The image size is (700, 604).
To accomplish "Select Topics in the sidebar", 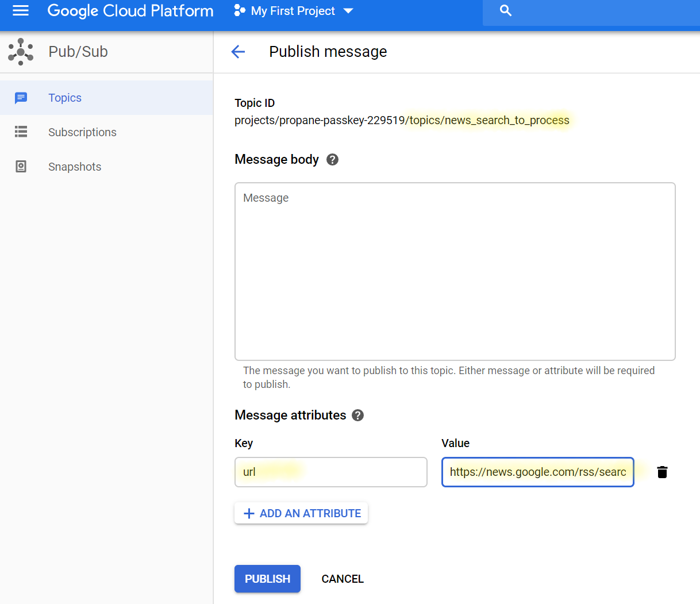I will [106, 98].
